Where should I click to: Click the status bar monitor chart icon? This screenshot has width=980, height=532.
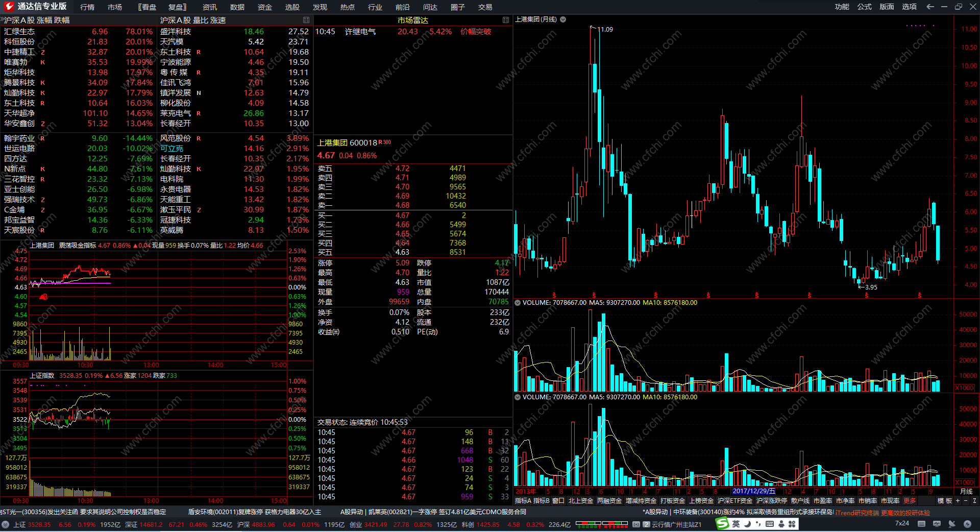pyautogui.click(x=937, y=524)
